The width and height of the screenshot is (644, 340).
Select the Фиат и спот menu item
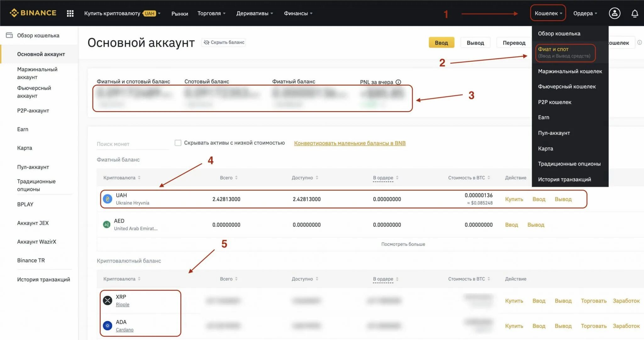tap(564, 52)
